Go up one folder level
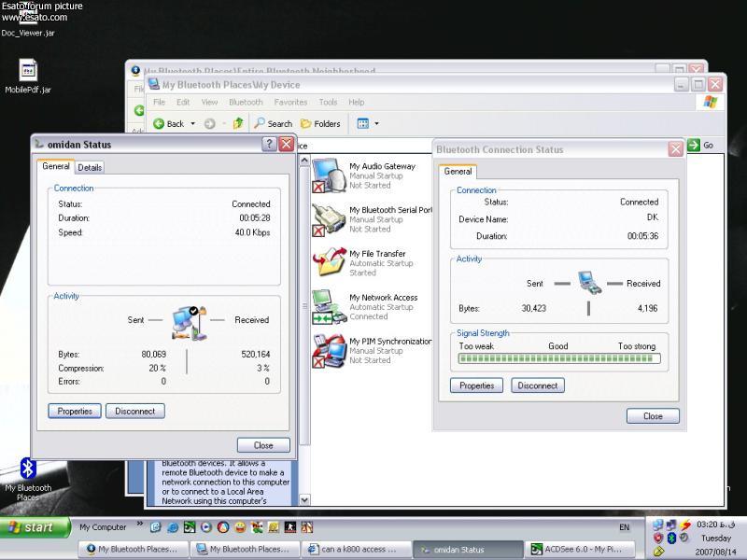The width and height of the screenshot is (747, 560). [x=238, y=123]
